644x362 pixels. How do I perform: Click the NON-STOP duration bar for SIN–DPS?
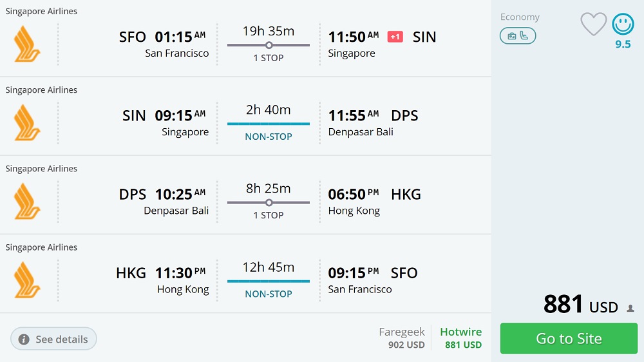[269, 124]
